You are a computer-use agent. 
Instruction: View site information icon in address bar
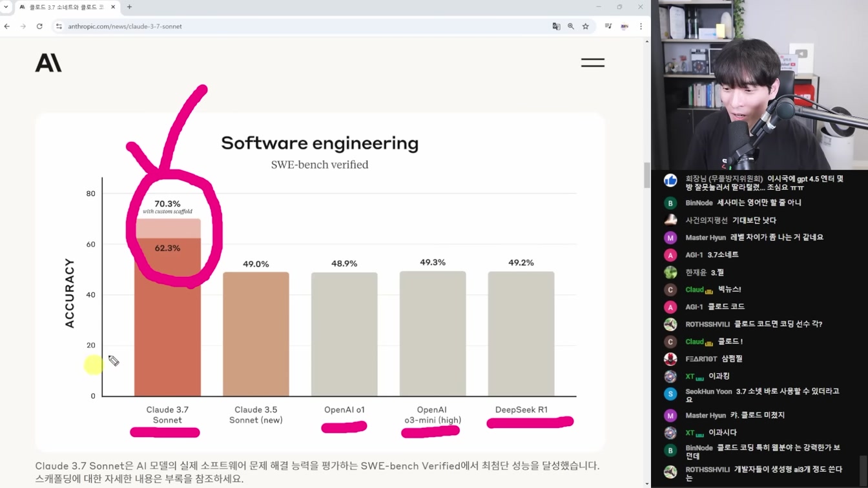[x=59, y=26]
